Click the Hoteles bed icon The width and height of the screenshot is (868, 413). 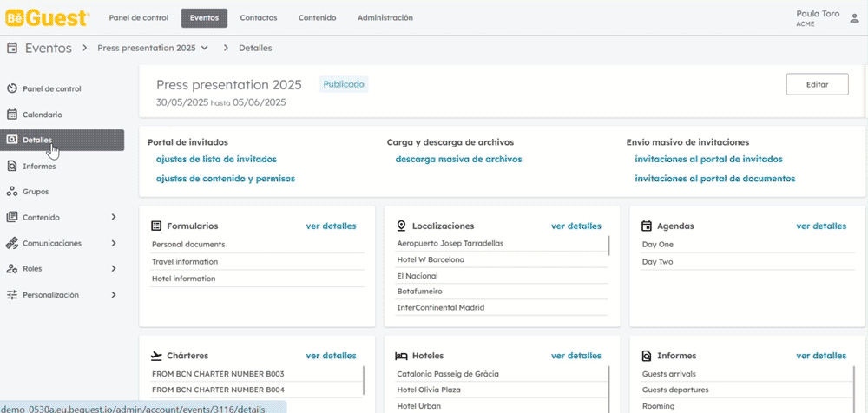coord(401,356)
